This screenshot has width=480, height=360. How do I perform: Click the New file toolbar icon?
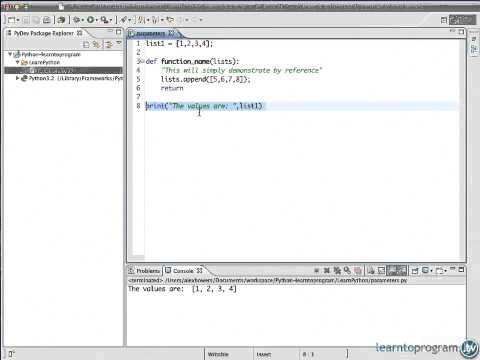tap(11, 20)
